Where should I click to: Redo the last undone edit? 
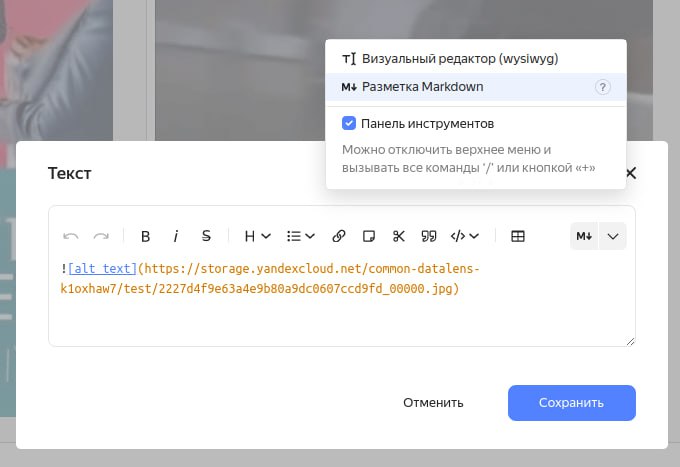[101, 236]
